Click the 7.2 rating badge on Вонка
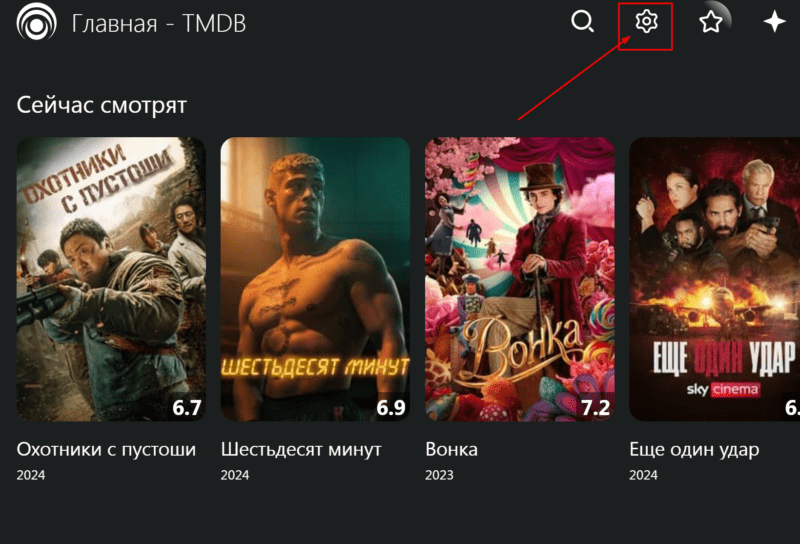 click(595, 407)
